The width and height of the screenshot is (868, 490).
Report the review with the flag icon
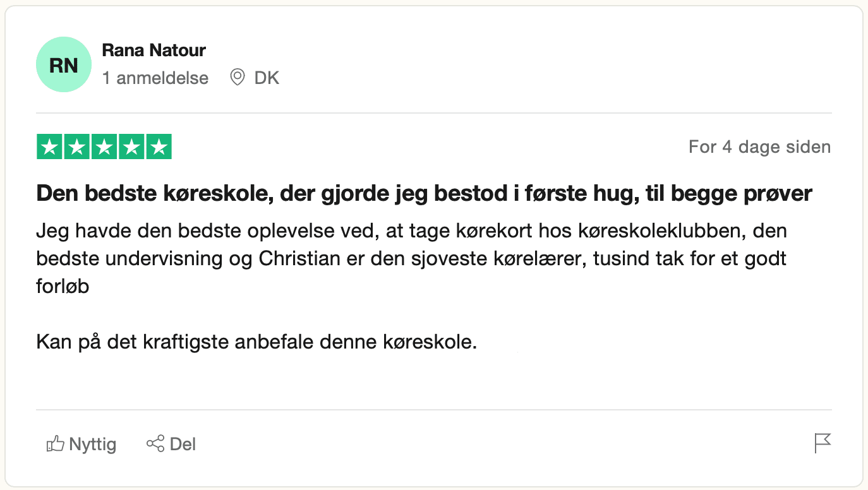click(823, 443)
